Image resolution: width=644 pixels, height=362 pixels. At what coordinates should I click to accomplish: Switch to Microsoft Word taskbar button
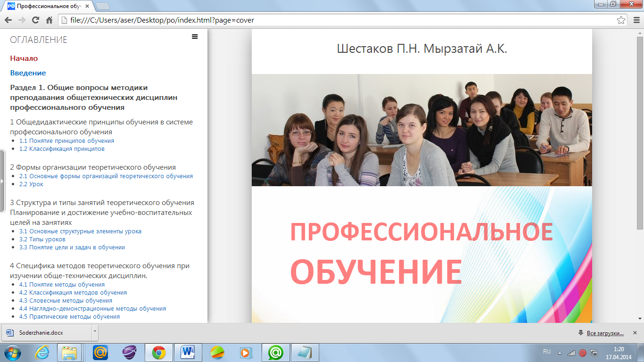click(187, 352)
